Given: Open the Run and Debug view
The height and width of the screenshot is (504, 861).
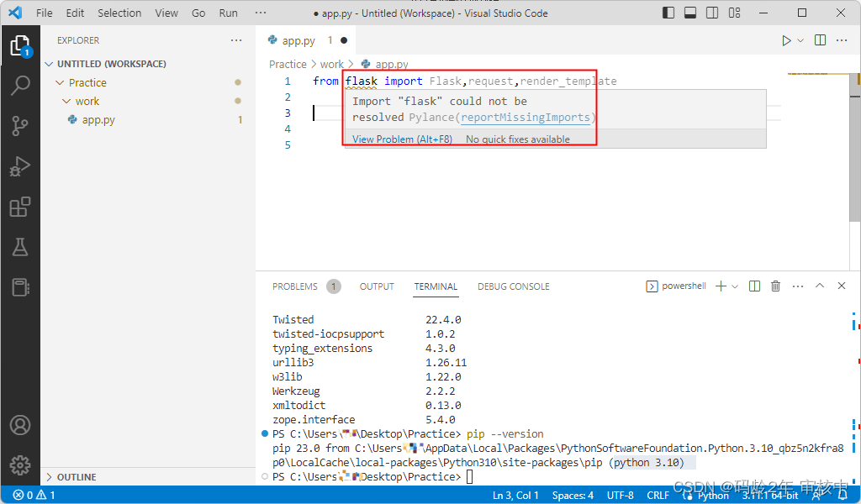Looking at the screenshot, I should pos(20,166).
